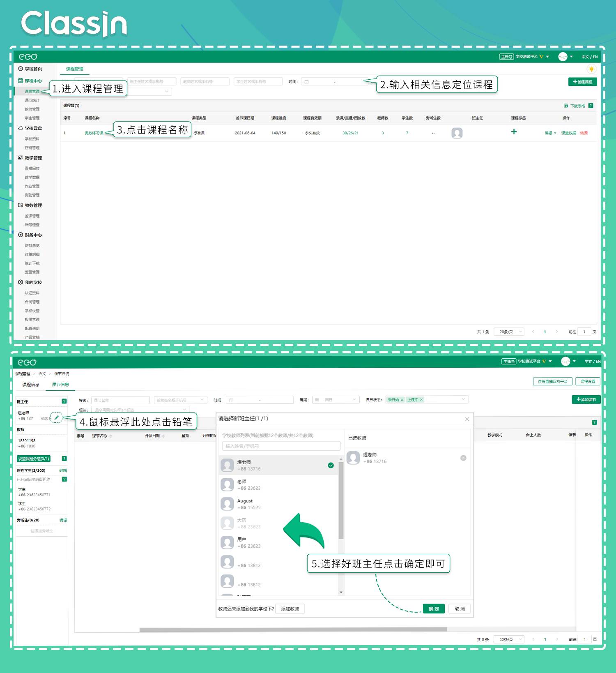Remove 煜老师 from the 已选教师 list
This screenshot has width=616, height=673.
[463, 458]
